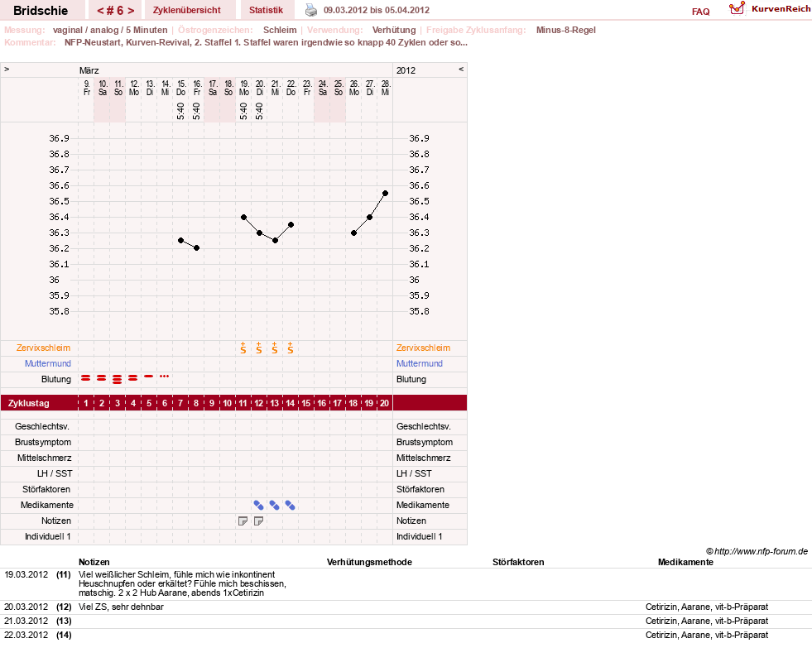Click medication text in the 21.03.2012 row
This screenshot has height=667, width=812.
(707, 621)
